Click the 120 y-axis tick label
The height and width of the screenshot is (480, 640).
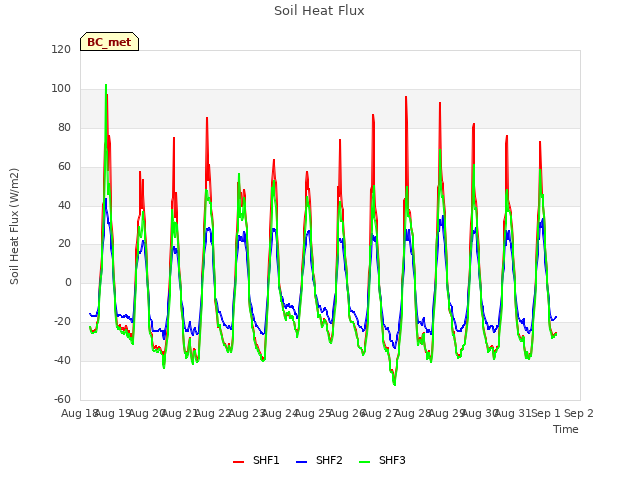click(61, 50)
